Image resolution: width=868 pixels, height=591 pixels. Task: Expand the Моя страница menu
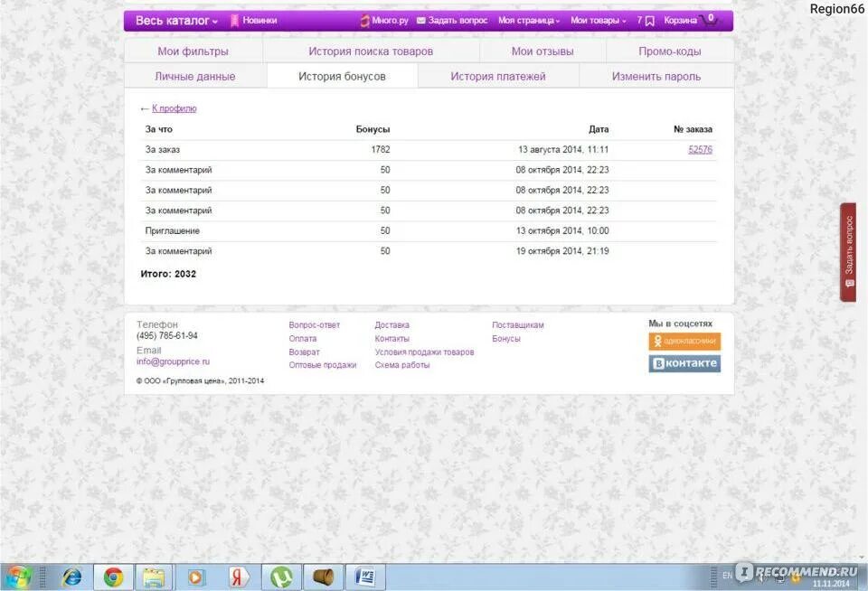(x=529, y=21)
